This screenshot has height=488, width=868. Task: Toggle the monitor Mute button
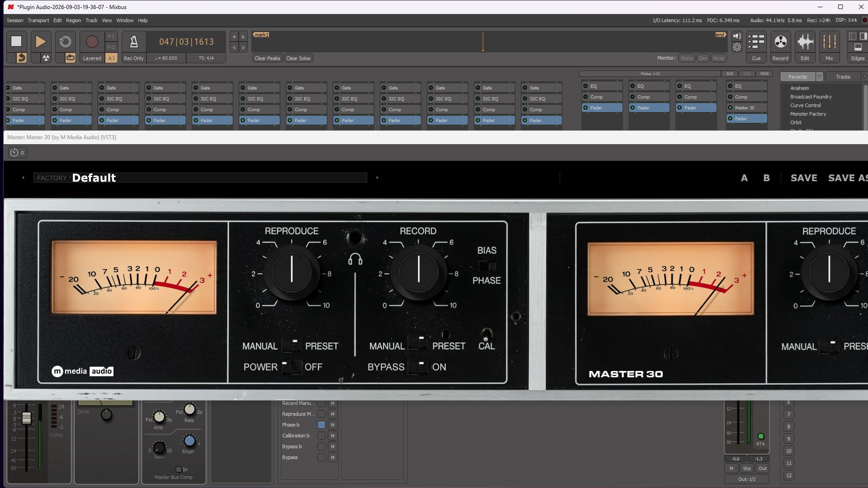point(718,58)
